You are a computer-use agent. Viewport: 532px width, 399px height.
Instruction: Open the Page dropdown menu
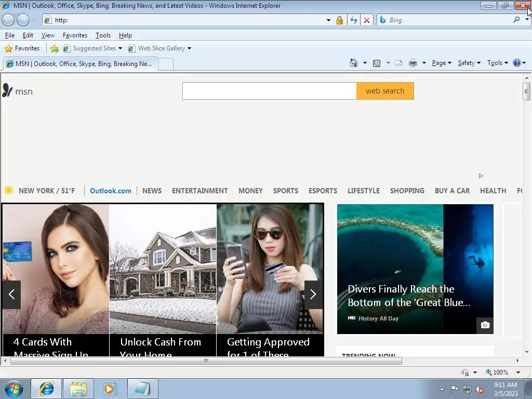(x=442, y=63)
